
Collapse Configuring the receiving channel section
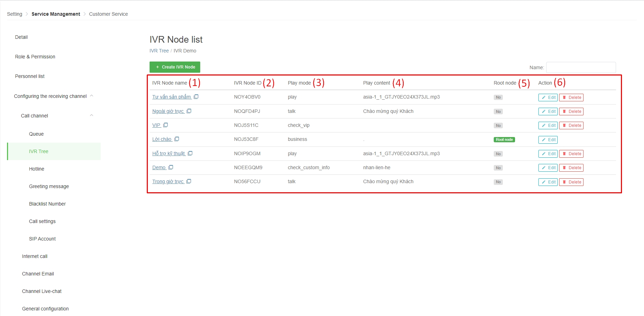click(92, 96)
